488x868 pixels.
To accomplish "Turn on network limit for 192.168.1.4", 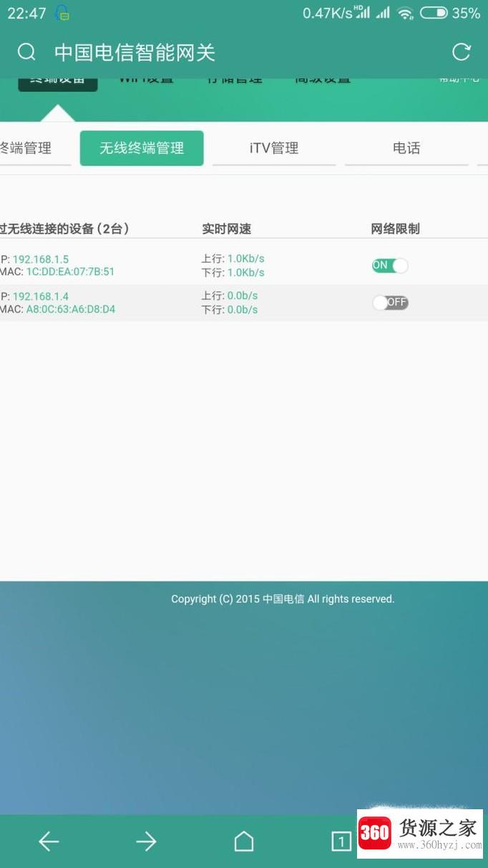I will click(390, 303).
